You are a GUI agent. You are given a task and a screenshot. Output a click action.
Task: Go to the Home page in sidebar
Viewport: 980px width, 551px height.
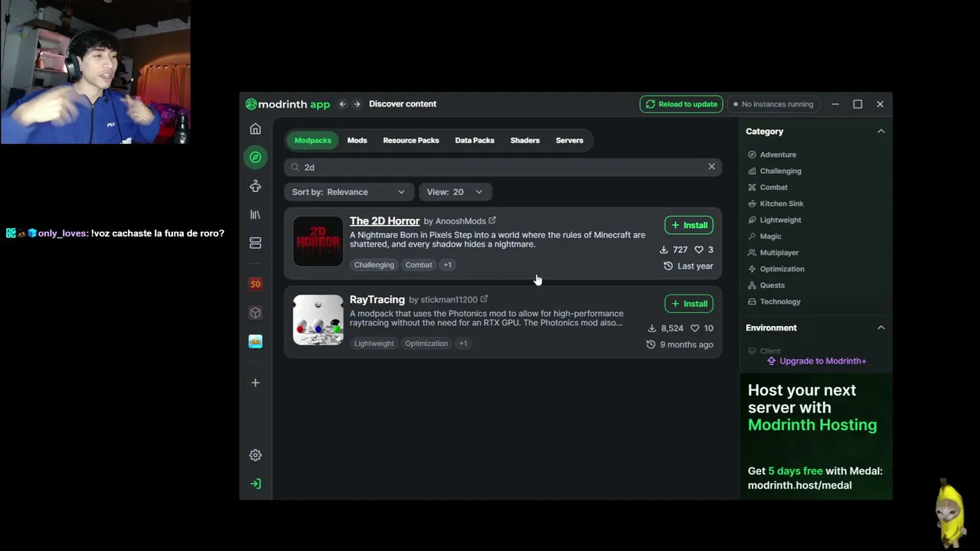click(x=256, y=129)
